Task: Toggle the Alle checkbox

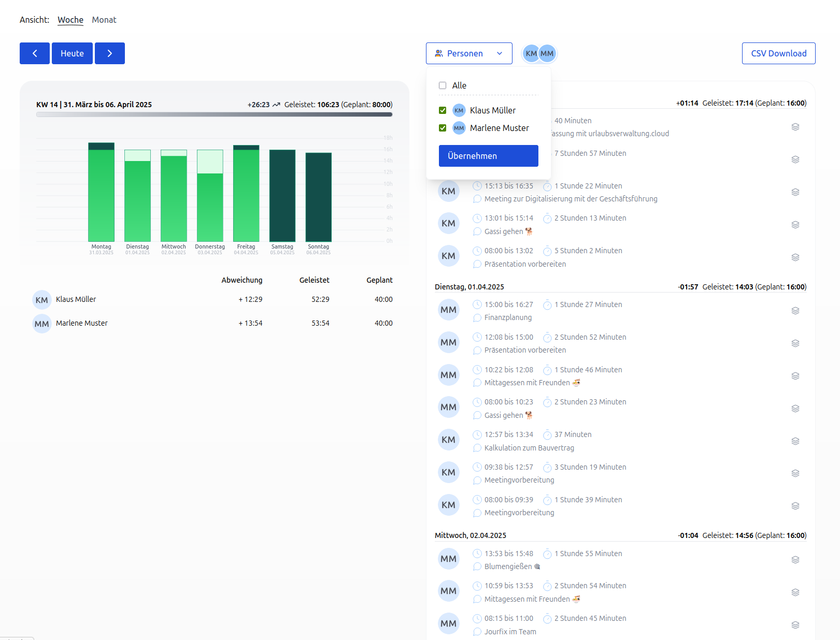Action: 443,85
